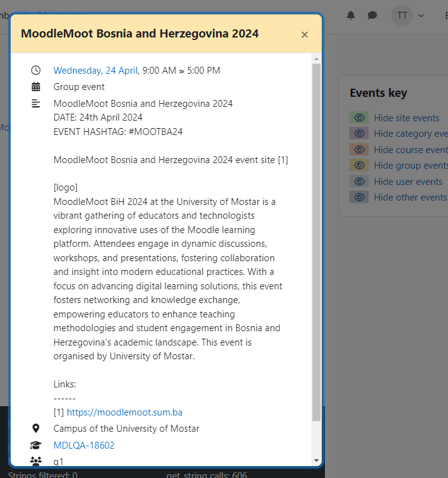Click the g1 group name
This screenshot has height=478, width=448.
58,462
